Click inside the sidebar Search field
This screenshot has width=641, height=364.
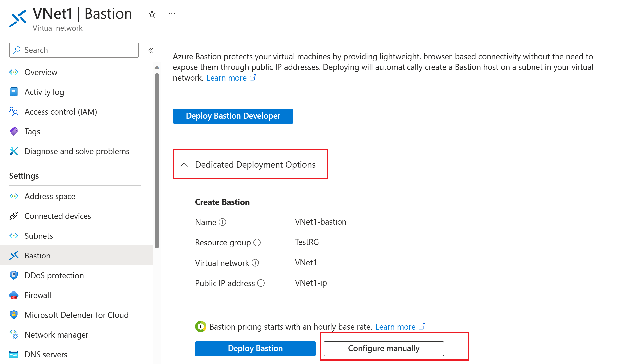pos(74,50)
